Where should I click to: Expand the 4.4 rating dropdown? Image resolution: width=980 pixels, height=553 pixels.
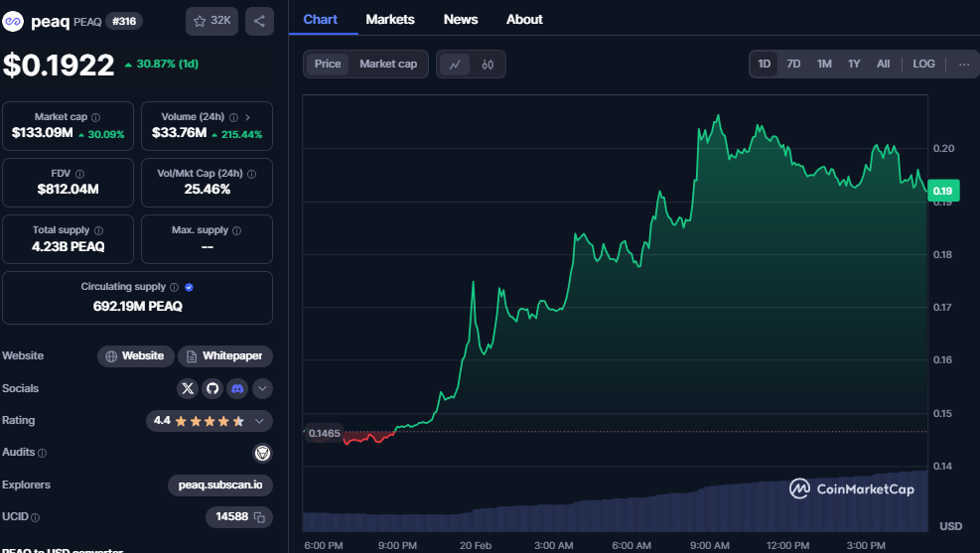259,421
